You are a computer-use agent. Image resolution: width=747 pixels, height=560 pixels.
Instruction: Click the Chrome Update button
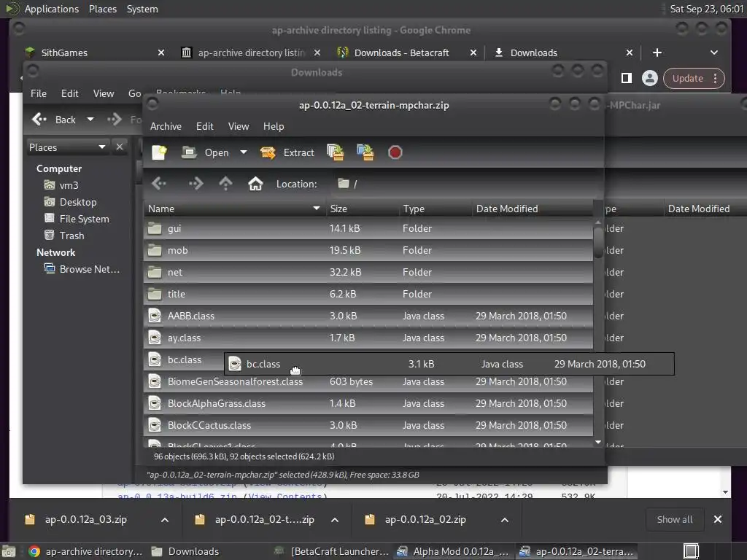click(x=694, y=79)
